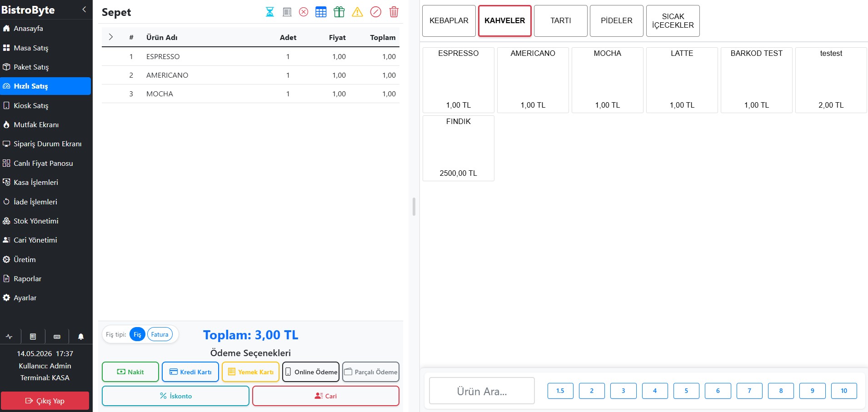Switch to SICAK İÇECEKLER category tab

point(673,21)
